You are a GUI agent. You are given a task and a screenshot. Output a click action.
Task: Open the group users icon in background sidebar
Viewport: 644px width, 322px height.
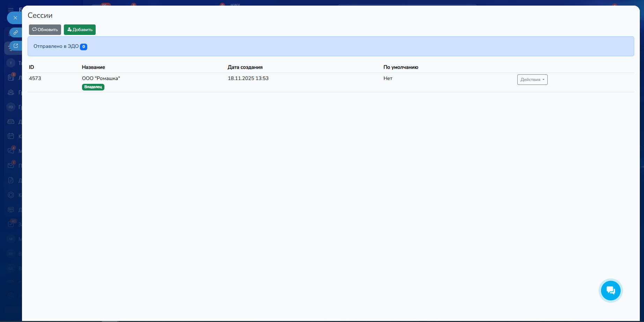[11, 92]
